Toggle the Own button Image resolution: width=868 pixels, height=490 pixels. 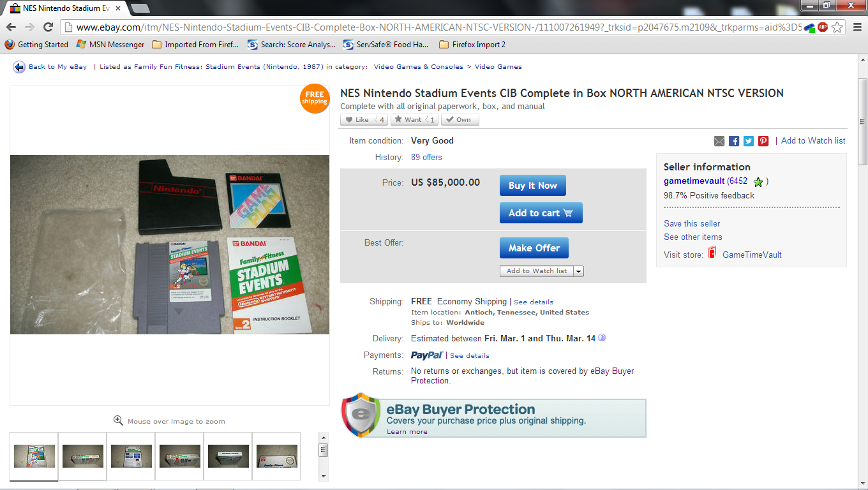click(460, 119)
